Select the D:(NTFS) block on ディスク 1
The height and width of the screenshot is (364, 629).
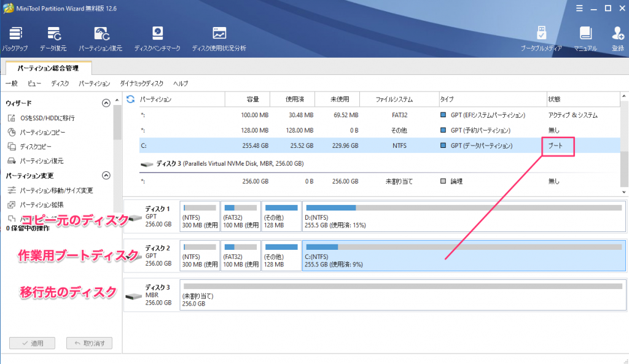click(x=464, y=217)
